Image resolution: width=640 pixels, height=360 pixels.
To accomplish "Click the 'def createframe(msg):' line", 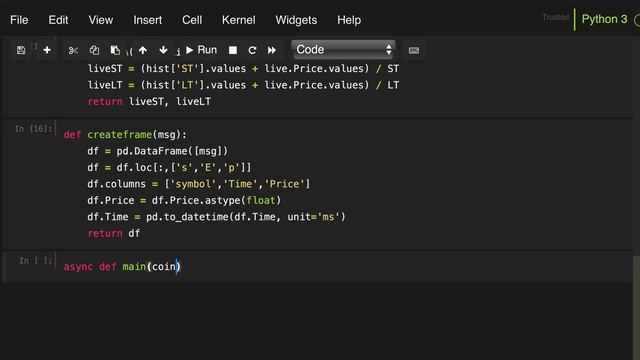I will pos(125,135).
